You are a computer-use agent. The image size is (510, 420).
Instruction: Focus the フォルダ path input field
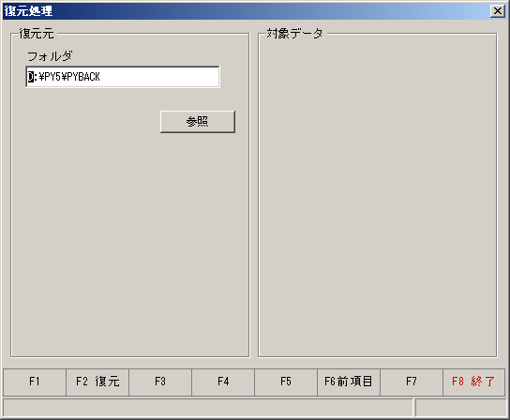123,77
